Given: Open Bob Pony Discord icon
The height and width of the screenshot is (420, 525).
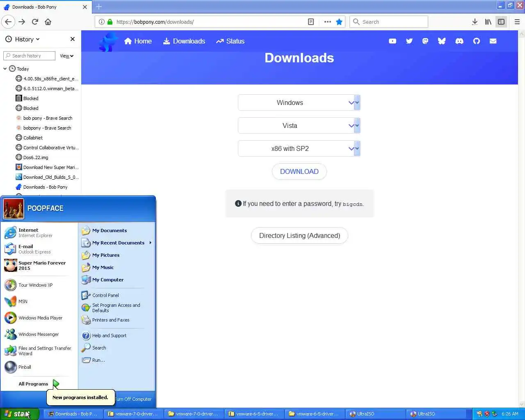Looking at the screenshot, I should [459, 41].
